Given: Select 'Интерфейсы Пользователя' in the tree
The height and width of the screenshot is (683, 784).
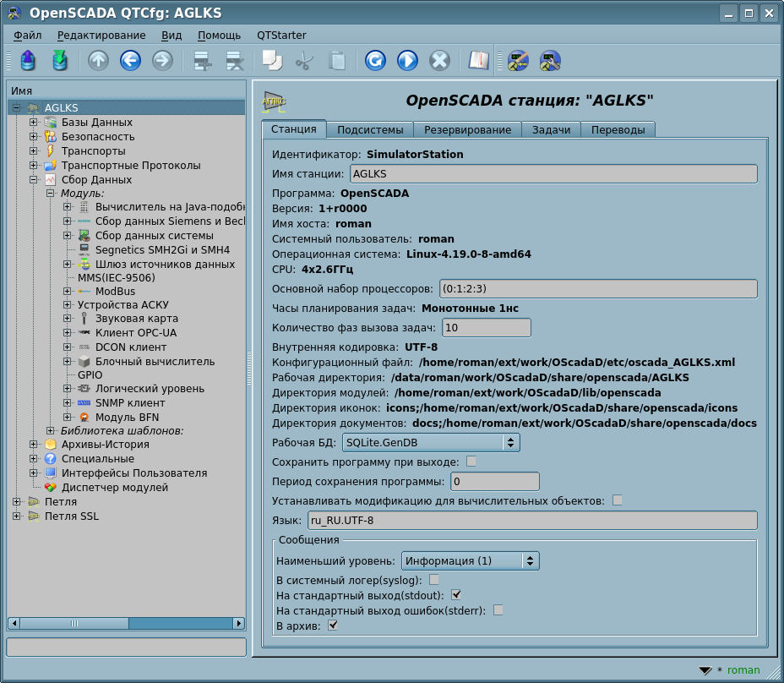Looking at the screenshot, I should click(x=134, y=473).
